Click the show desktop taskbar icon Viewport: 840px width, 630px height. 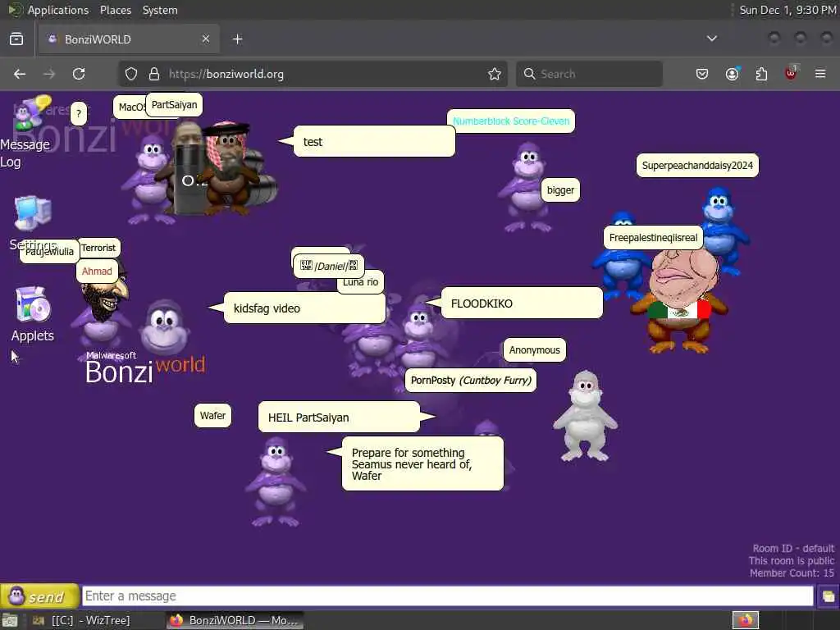click(x=10, y=620)
